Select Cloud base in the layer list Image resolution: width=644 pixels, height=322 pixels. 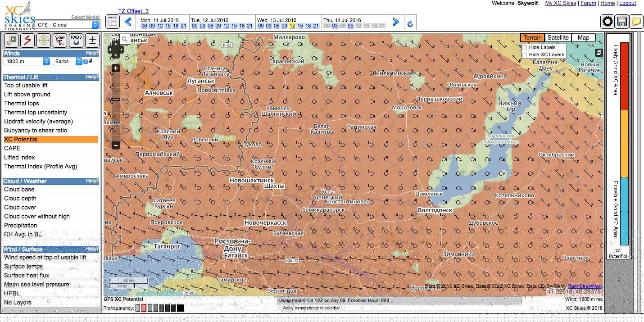click(19, 190)
